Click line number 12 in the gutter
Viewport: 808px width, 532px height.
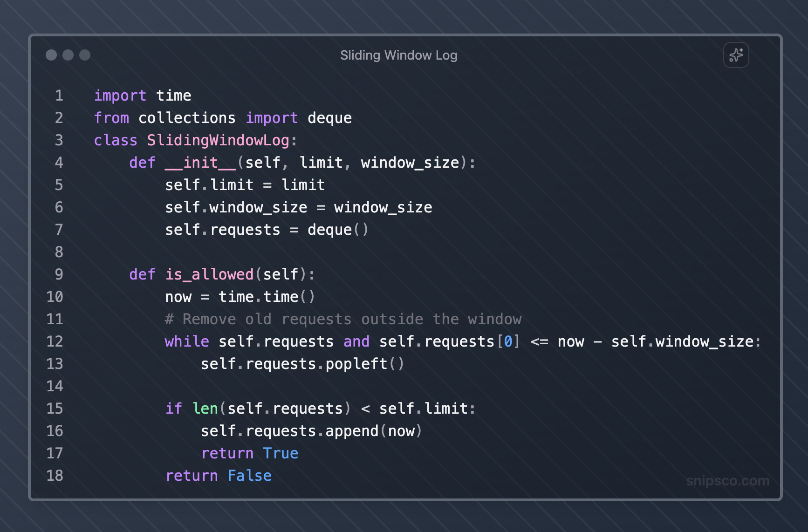pos(55,341)
